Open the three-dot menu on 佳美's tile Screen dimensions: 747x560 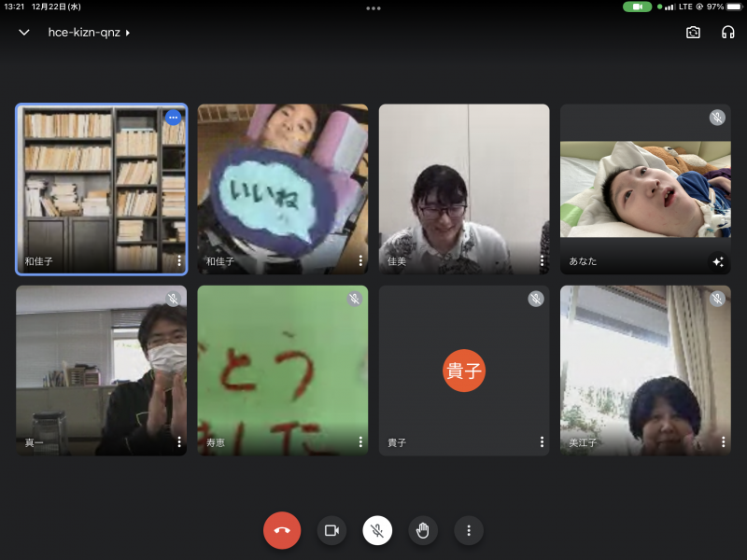541,261
